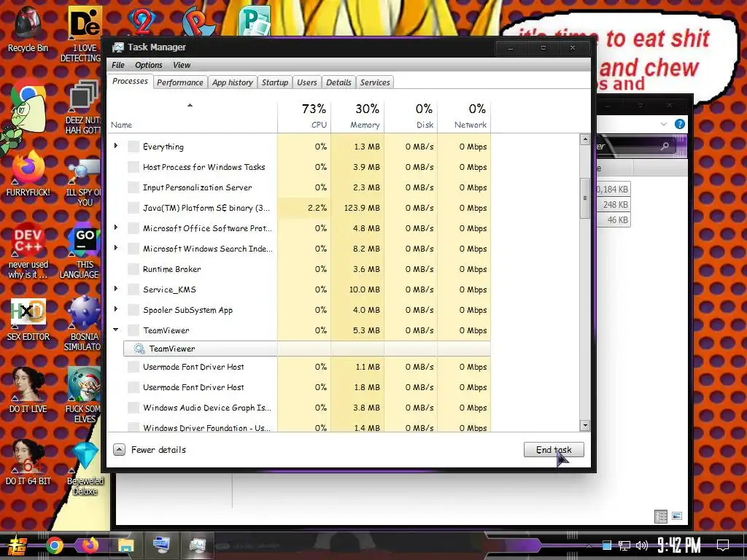Open the HxD SEX EDITOR icon
This screenshot has height=560, width=747.
[x=28, y=320]
